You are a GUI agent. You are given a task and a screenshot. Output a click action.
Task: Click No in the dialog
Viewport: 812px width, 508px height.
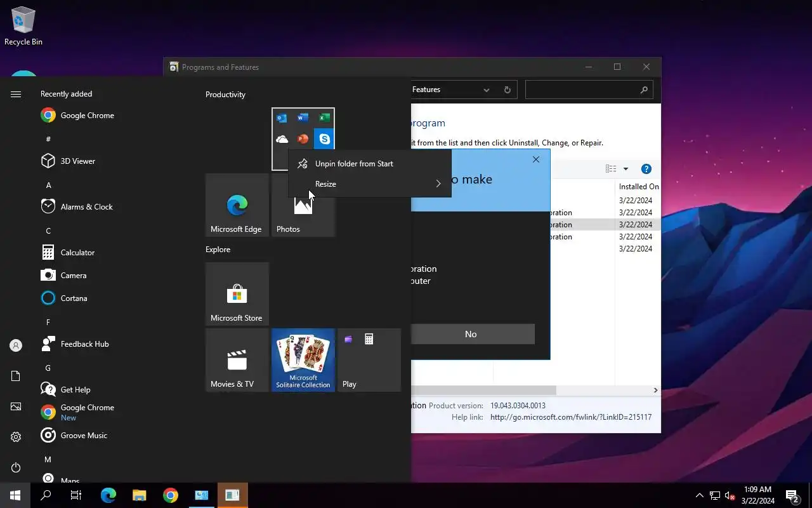click(x=471, y=334)
